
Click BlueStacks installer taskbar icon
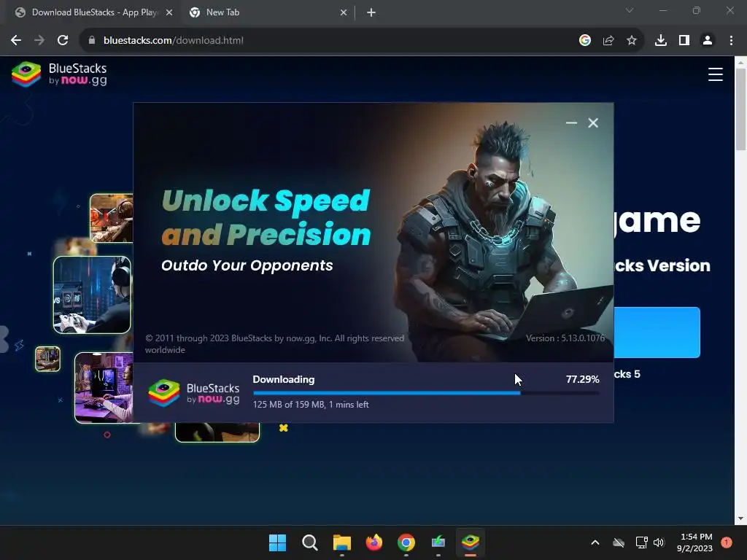tap(471, 542)
